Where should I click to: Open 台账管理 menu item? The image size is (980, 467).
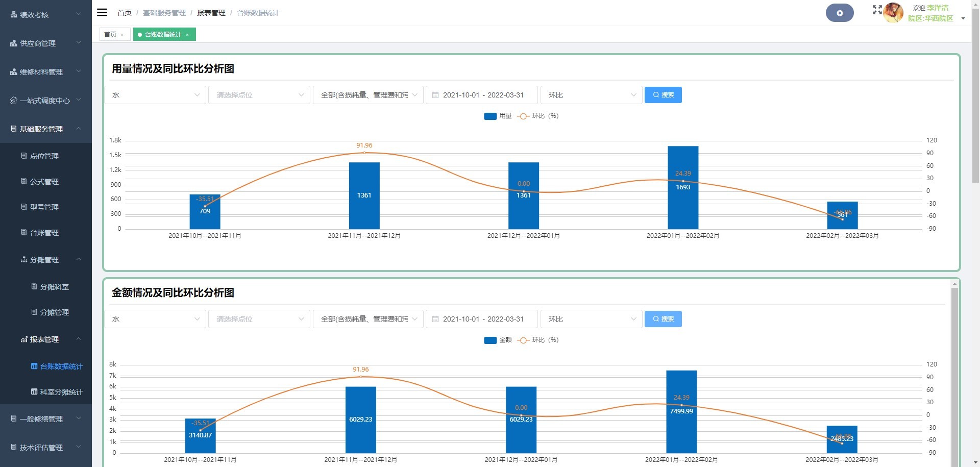(x=46, y=232)
